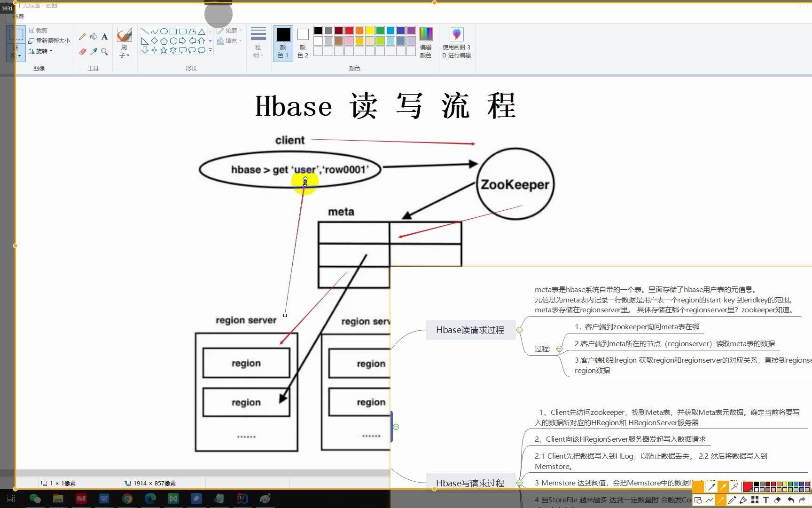Select the mosaic blur tool in annotation toolbar
Viewport: 812px width, 508px height.
point(755,500)
